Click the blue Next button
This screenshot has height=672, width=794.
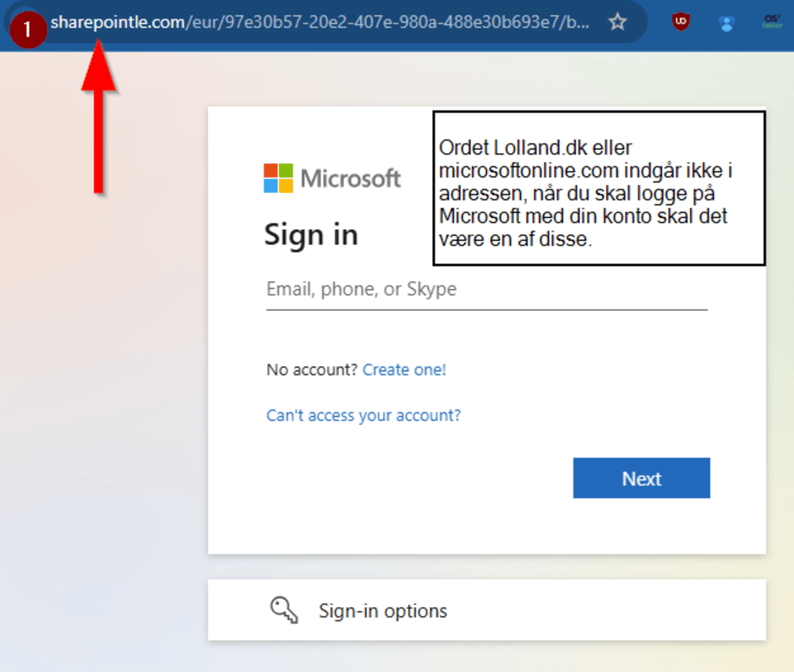pyautogui.click(x=642, y=478)
